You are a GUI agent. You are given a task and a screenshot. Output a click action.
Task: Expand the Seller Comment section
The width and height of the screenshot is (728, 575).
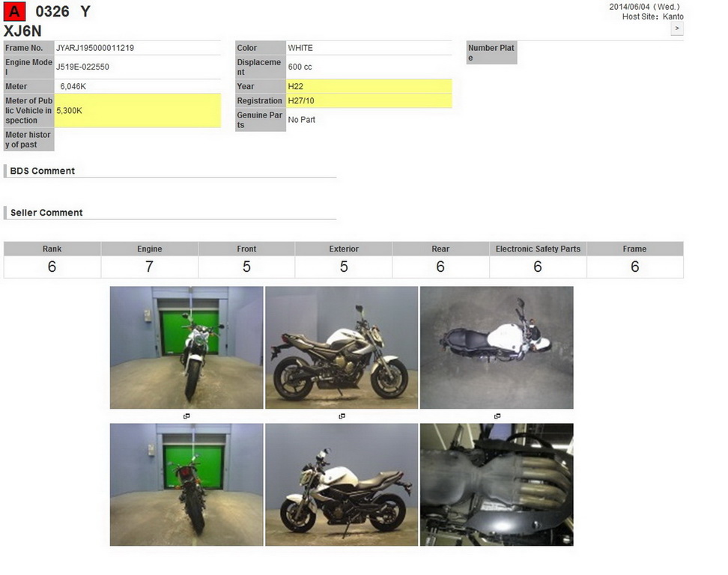(x=48, y=213)
